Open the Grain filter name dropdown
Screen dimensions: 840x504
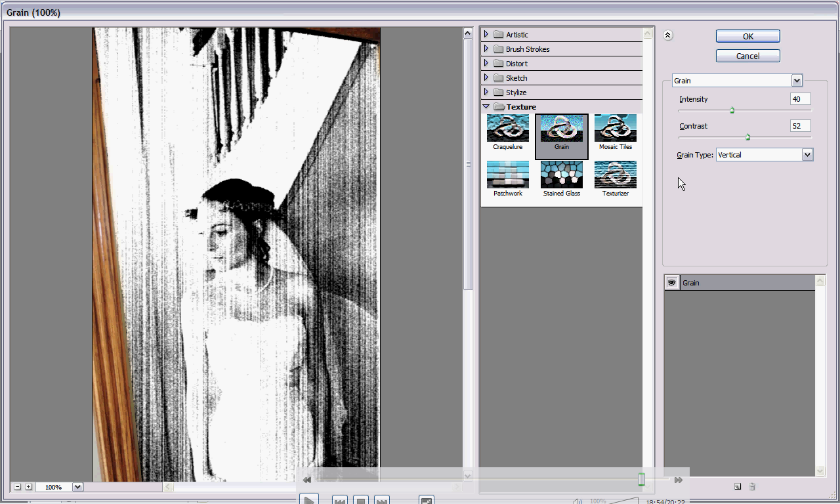coord(797,81)
